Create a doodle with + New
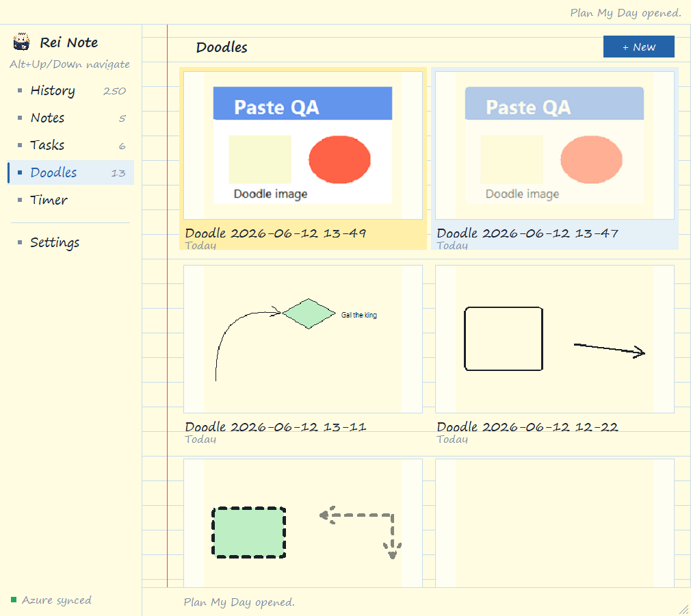The image size is (691, 616). [x=638, y=47]
